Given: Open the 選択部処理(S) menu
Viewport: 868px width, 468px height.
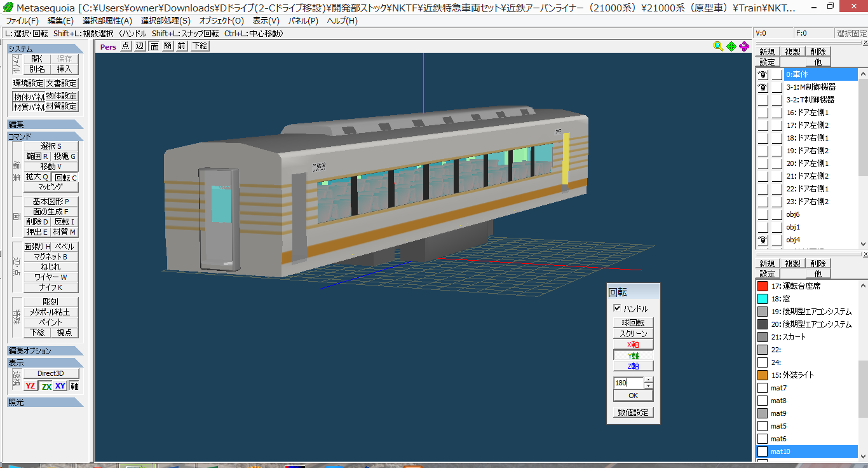Looking at the screenshot, I should (165, 21).
